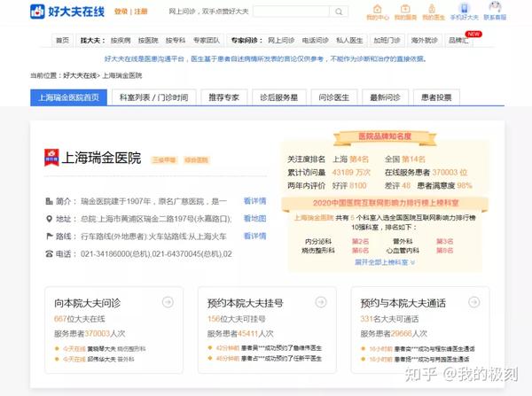This screenshot has width=532, height=396.
Task: Click 看详情 link beside 简介
Action: point(254,201)
